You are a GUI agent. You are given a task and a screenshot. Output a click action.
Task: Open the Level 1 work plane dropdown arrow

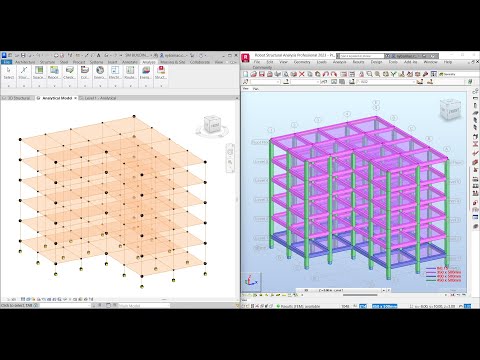click(x=383, y=290)
